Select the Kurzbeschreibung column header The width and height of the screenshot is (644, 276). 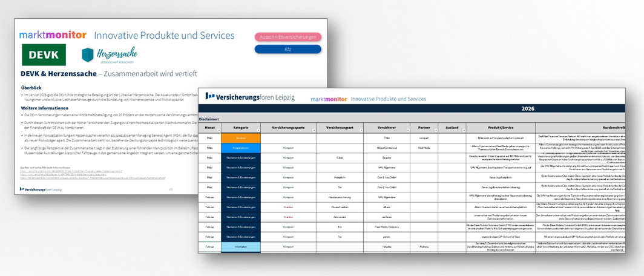(x=581, y=128)
